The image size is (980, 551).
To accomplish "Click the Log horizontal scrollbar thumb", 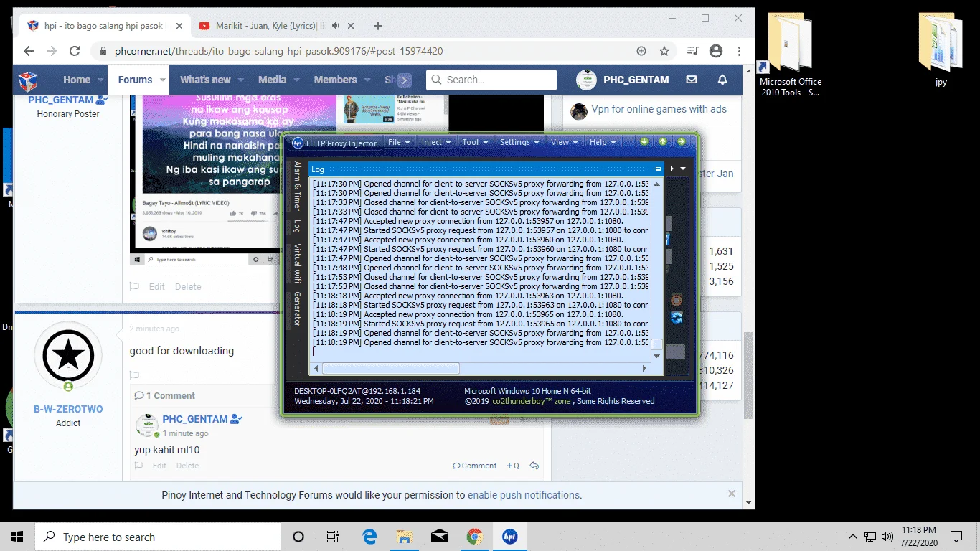I will (x=390, y=368).
